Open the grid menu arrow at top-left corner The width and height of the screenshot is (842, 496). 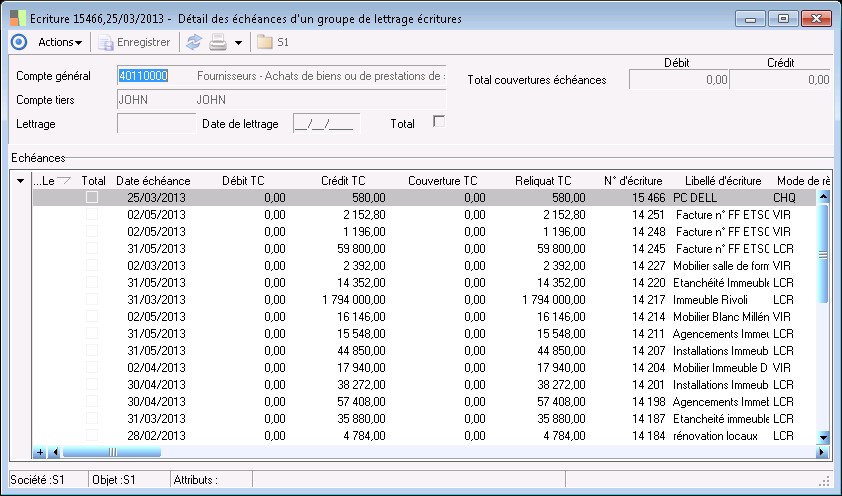click(22, 181)
